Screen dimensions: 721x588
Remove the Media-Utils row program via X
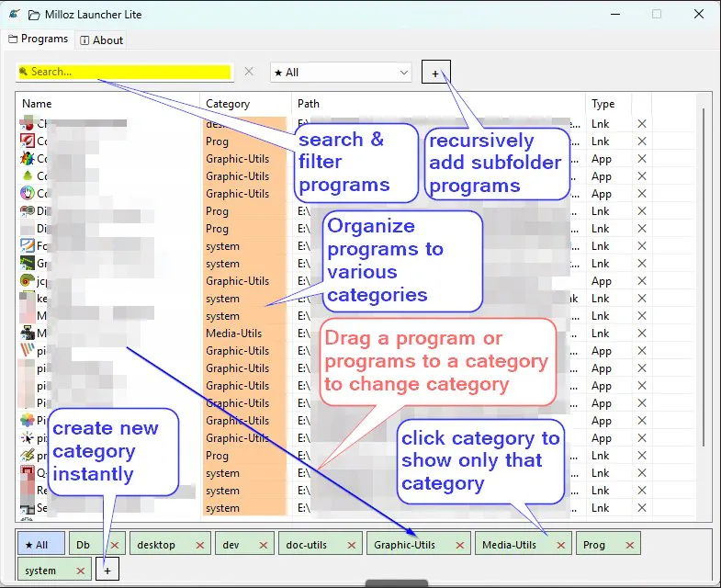(x=642, y=334)
